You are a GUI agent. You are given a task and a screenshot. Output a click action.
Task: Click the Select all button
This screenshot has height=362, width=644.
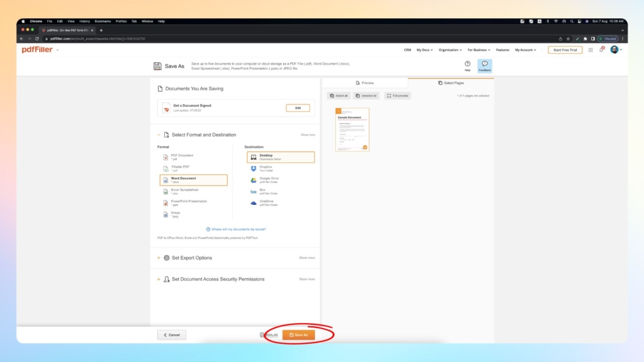339,96
